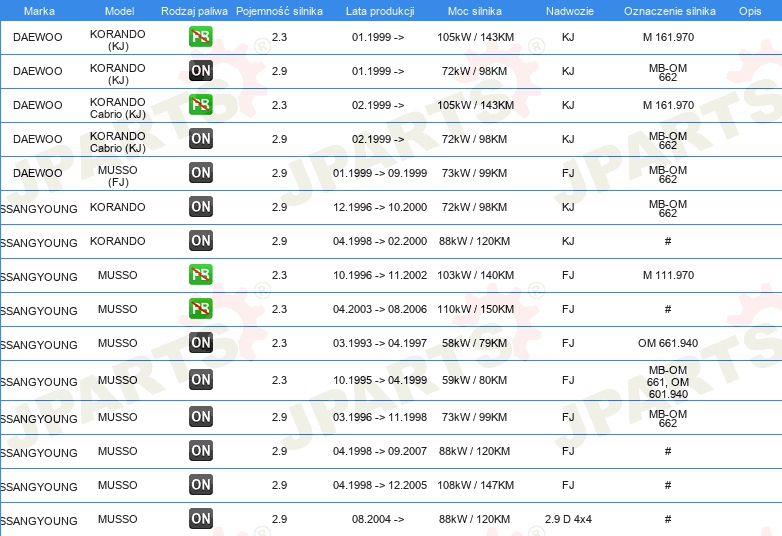Click ON diesel icon for DAEWOO KORANDO (KJ) 2.9
The image size is (782, 536).
click(200, 71)
